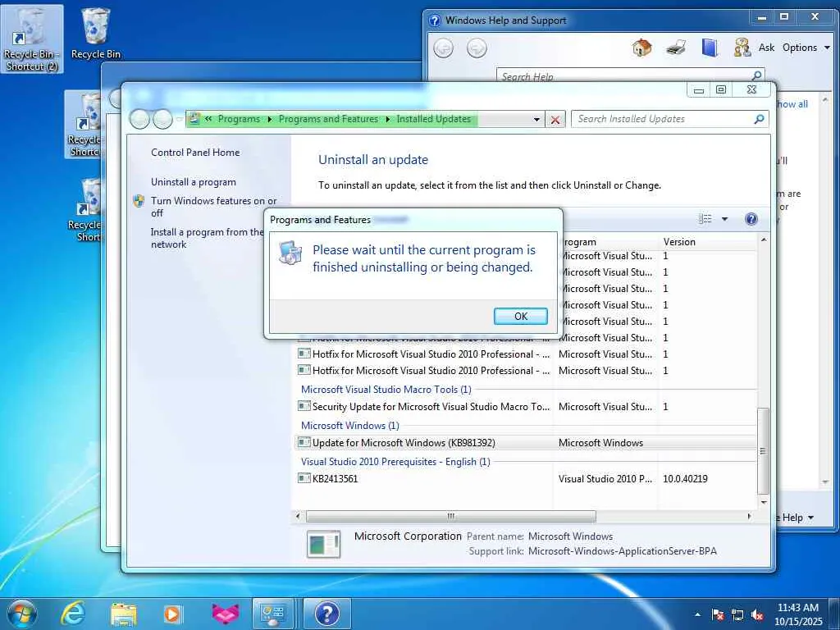Click the Search Help input field
The height and width of the screenshot is (630, 840).
pos(622,75)
